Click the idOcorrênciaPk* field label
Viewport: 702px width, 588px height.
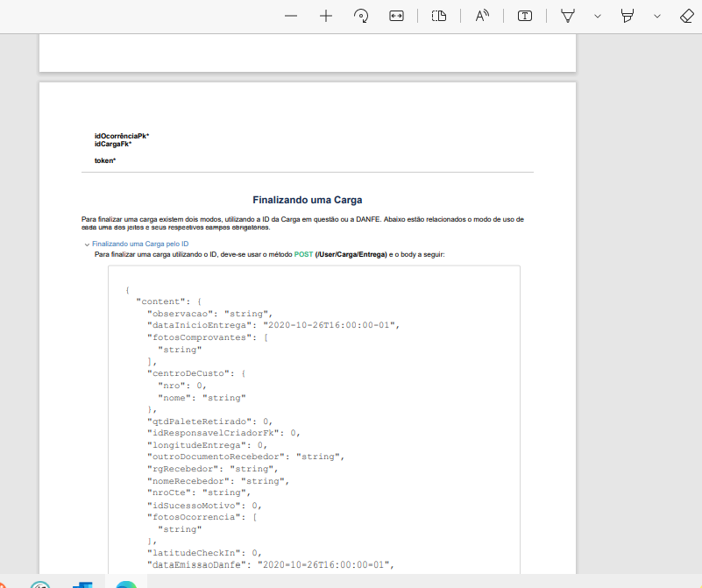(x=121, y=136)
